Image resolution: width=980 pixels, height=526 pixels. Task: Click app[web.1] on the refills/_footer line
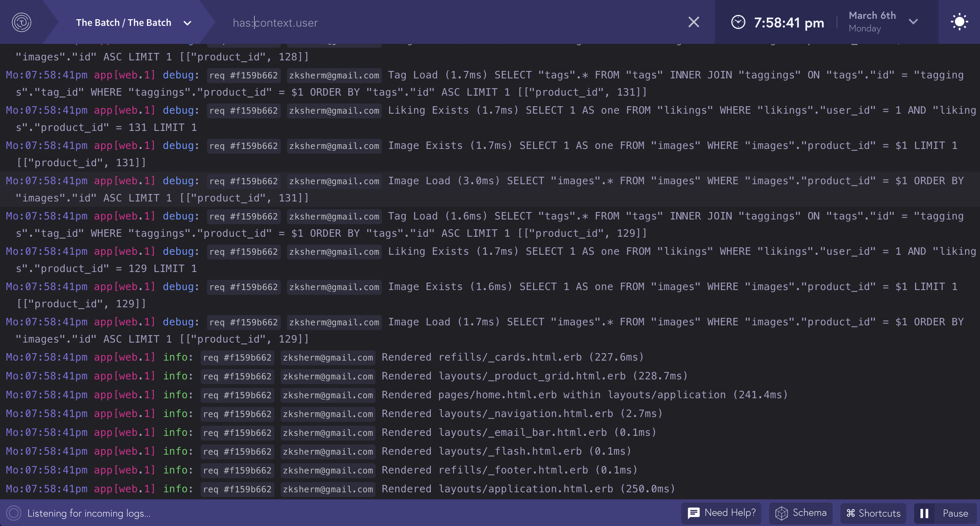[x=125, y=470]
